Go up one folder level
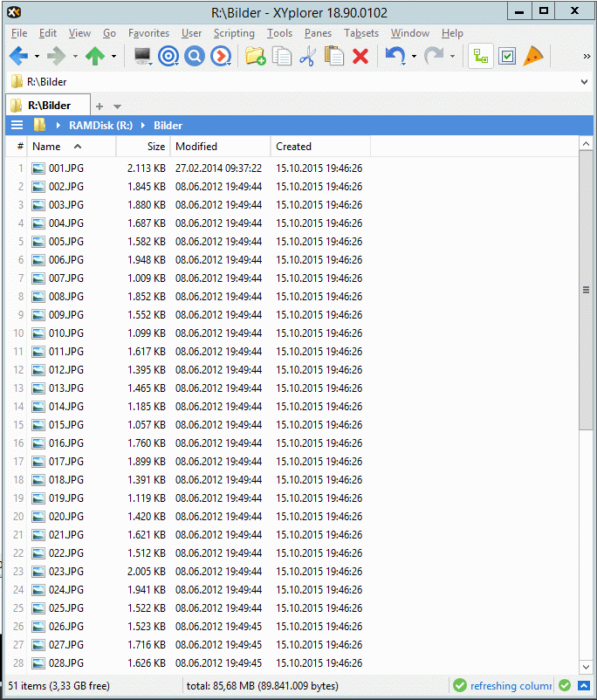The width and height of the screenshot is (597, 700). point(94,57)
